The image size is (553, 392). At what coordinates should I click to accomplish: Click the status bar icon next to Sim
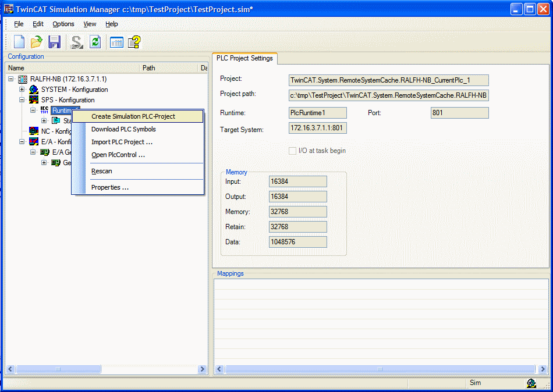coord(531,383)
